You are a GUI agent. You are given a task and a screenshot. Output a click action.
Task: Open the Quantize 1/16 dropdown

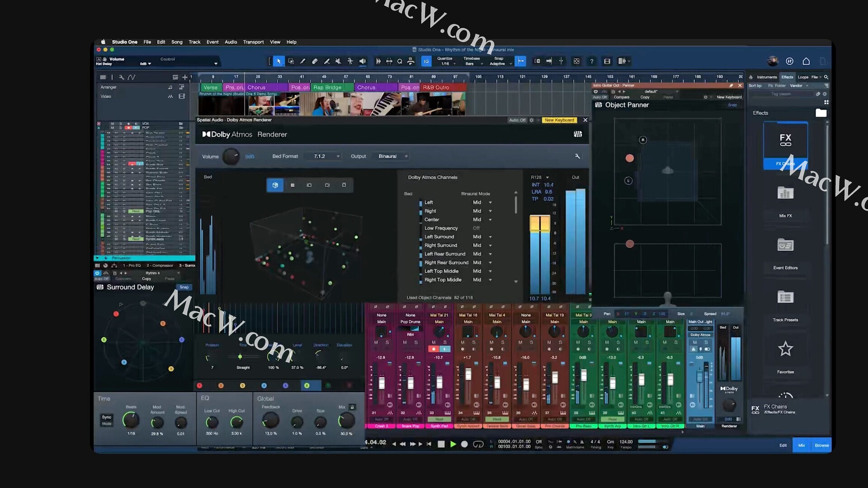pos(446,61)
